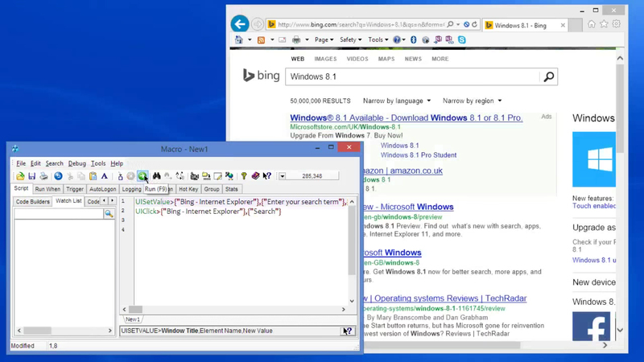644x362 pixels.
Task: Click the RSS feeds icon in IE toolbar
Action: click(x=261, y=39)
